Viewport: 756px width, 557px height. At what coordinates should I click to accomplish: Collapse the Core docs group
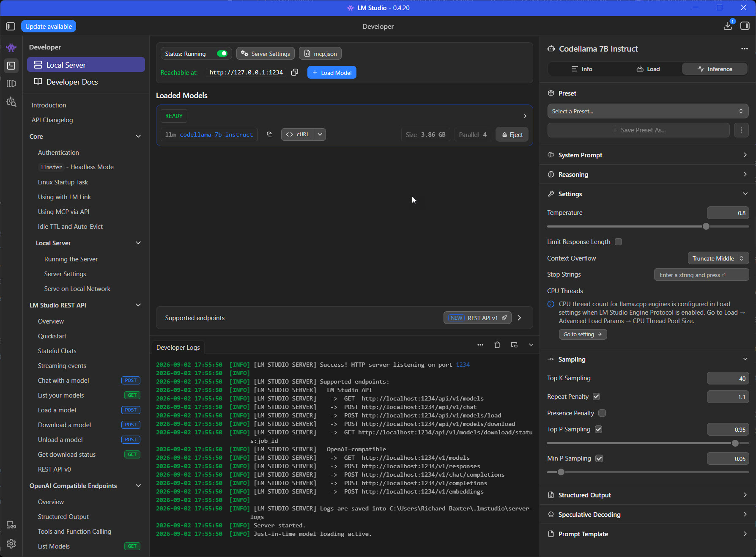pyautogui.click(x=138, y=136)
